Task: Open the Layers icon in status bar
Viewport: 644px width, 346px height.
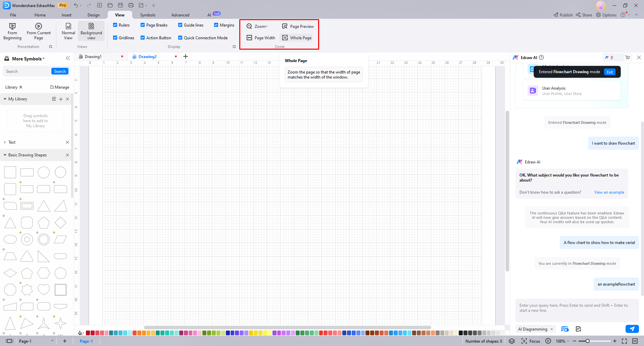Action: pos(512,341)
